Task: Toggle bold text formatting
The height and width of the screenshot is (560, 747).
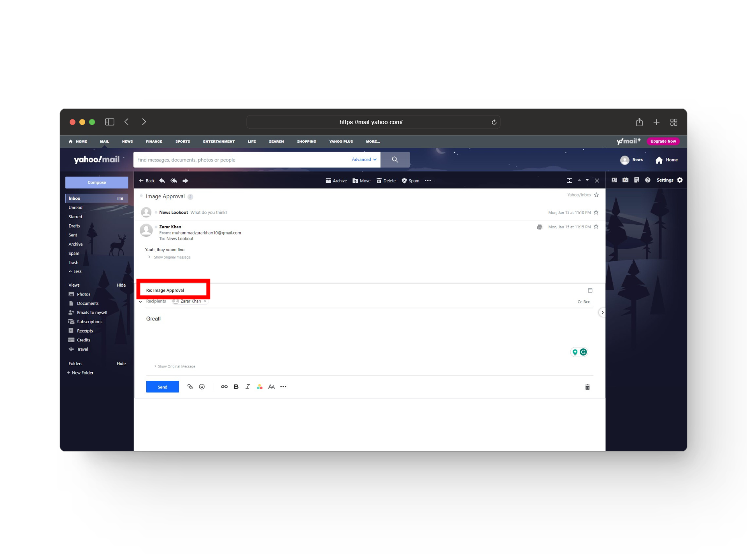Action: click(236, 387)
